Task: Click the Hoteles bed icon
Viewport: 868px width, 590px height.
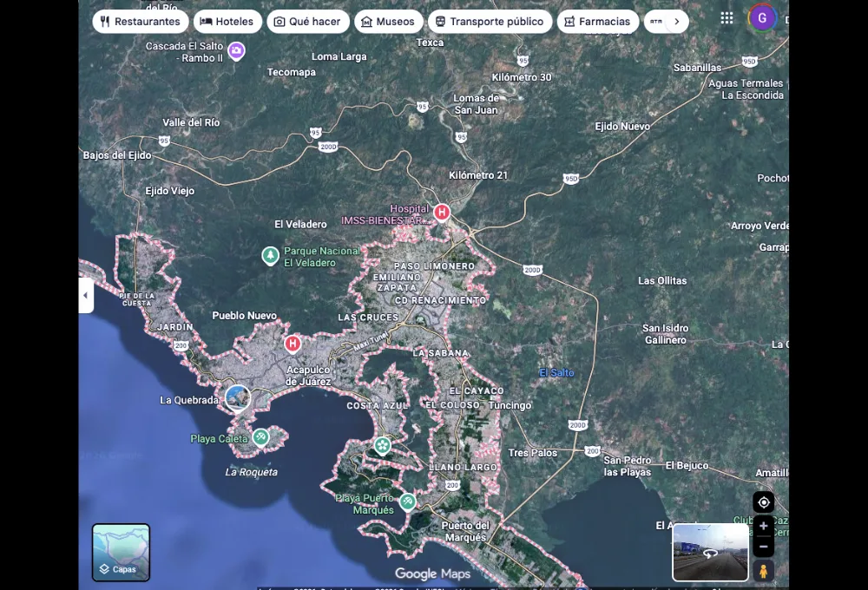Action: [x=205, y=21]
